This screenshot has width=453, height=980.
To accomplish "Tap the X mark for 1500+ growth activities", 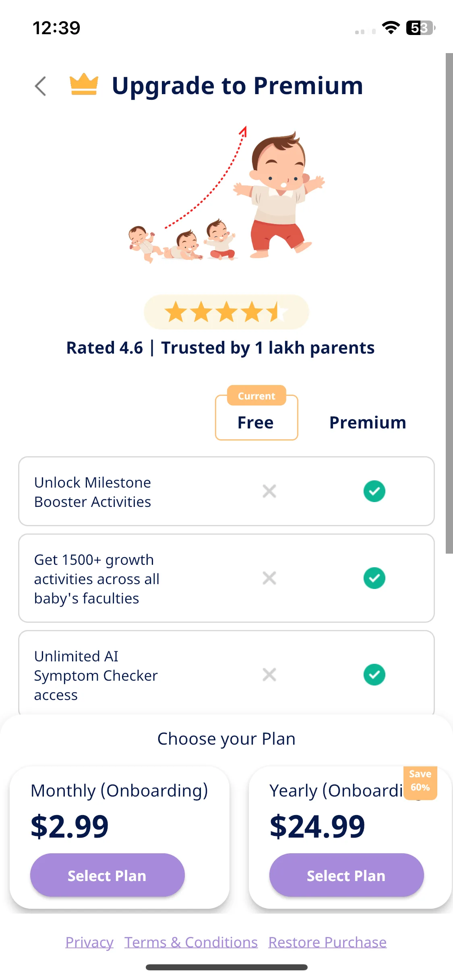I will (x=269, y=578).
